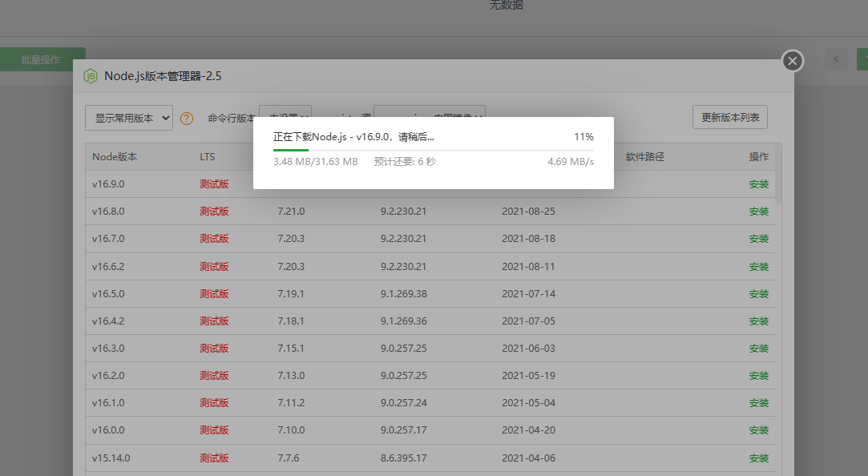Viewport: 868px width, 476px height.
Task: Click release date 2021-07-14
Action: point(528,294)
